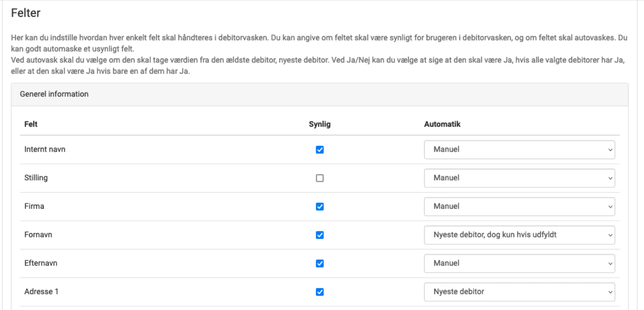The image size is (644, 310).
Task: Disable the Adresse 1 Synlig checkbox
Action: 320,292
